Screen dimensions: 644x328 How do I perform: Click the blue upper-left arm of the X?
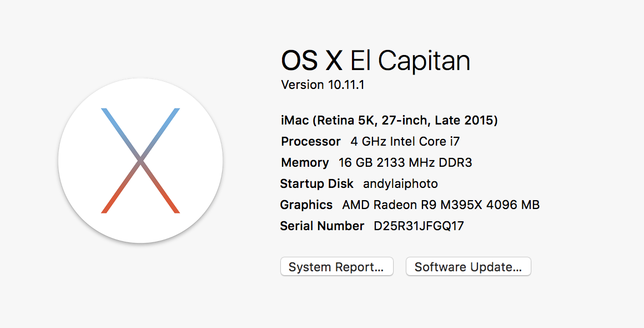click(120, 132)
